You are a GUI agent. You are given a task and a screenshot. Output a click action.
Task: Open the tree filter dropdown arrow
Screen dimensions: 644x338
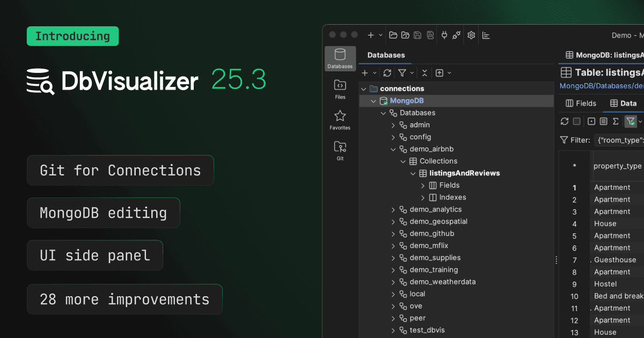tap(412, 73)
